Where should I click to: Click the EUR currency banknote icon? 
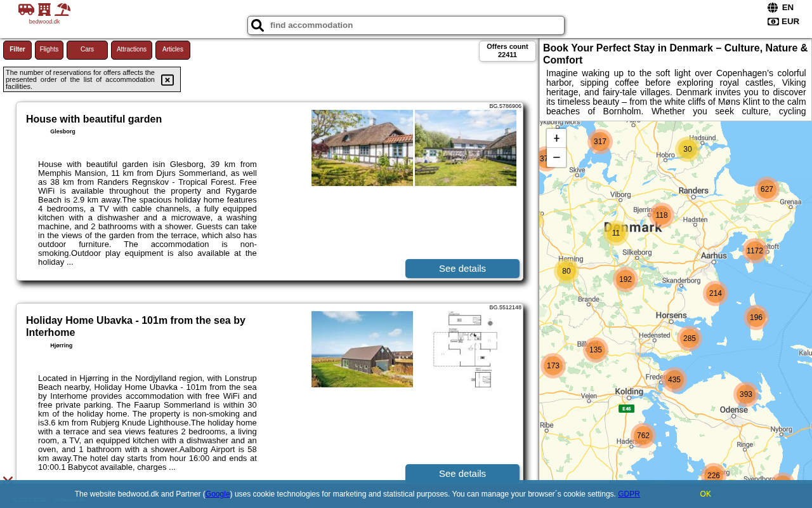click(x=773, y=22)
